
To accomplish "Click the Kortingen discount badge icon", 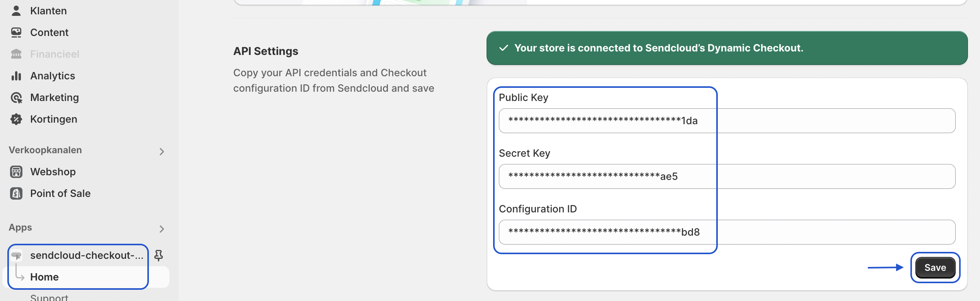I will [x=16, y=119].
